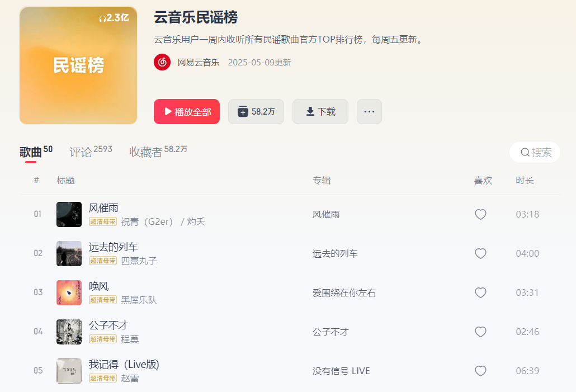Select the 歌曲 50 tab
576x392 pixels.
[x=36, y=151]
